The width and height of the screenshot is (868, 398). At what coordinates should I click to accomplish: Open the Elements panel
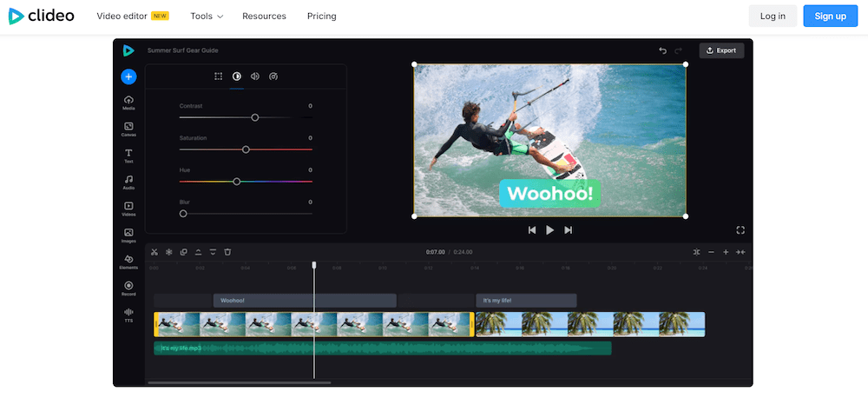click(128, 261)
